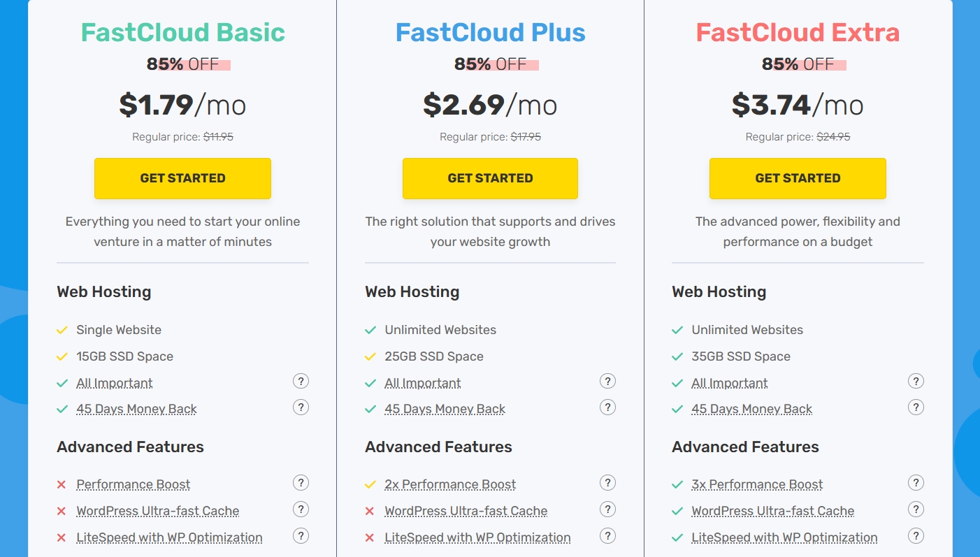This screenshot has height=557, width=980.
Task: Click help icon beside Plus 2x Performance Boost
Action: pyautogui.click(x=608, y=483)
